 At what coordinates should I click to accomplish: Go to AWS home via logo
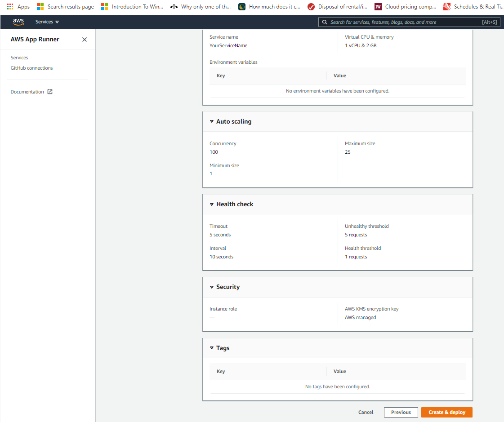point(18,22)
